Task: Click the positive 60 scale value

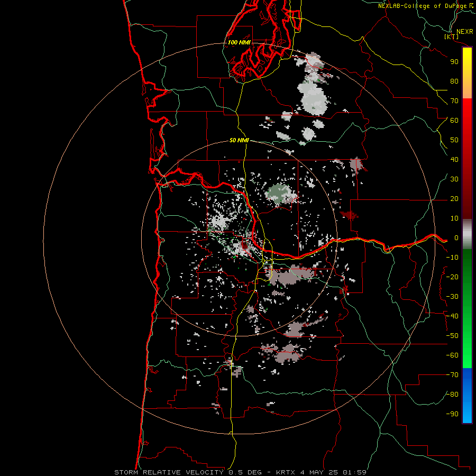Action: (454, 121)
